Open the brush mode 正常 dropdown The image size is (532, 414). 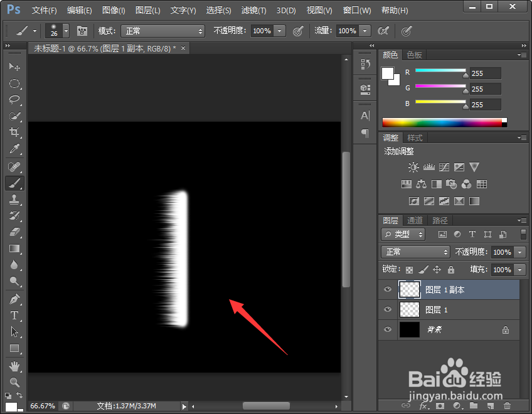point(163,31)
